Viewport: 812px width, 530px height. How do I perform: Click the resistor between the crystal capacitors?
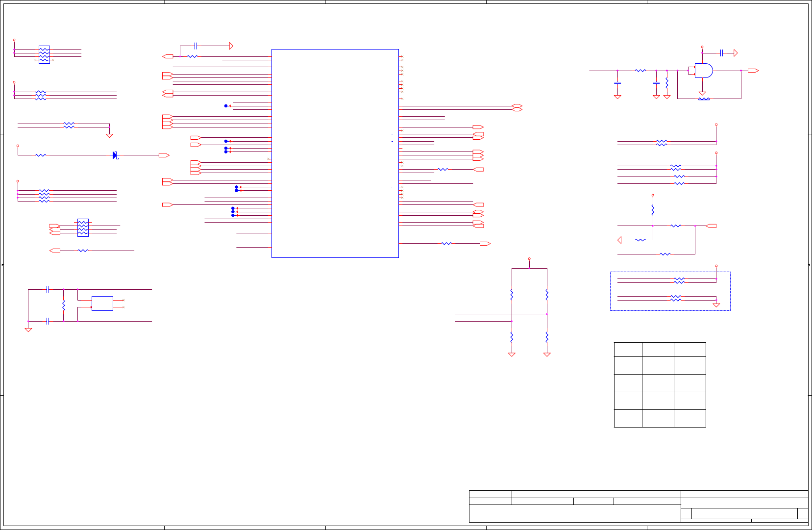64,305
